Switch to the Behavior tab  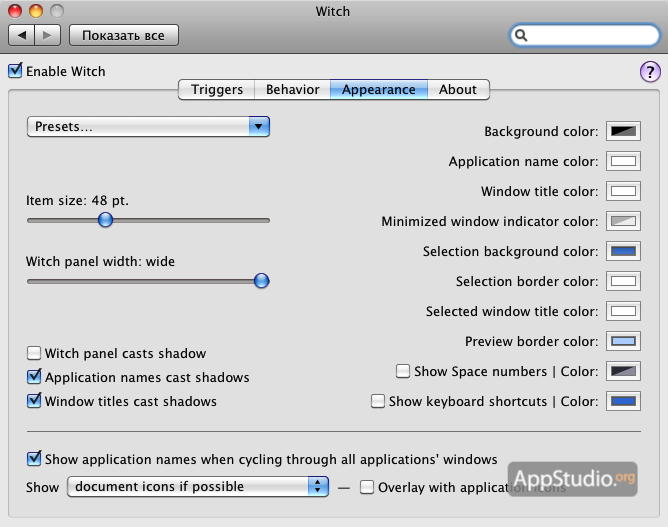[292, 89]
